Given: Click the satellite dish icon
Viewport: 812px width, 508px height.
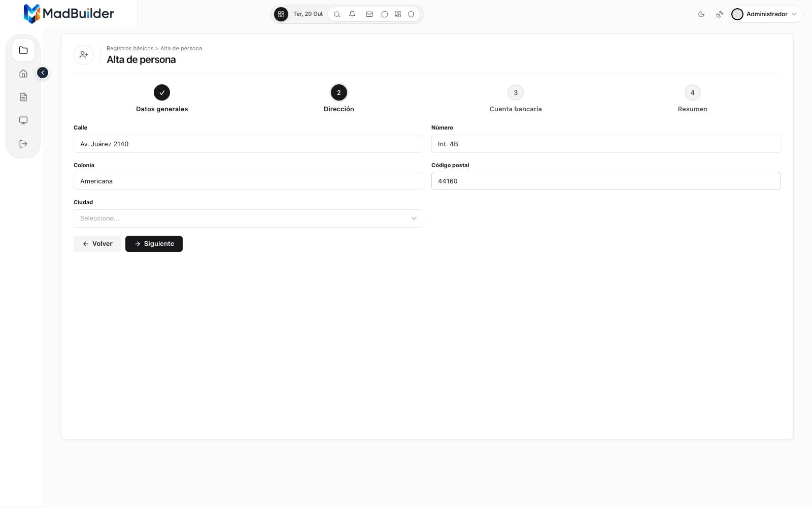Looking at the screenshot, I should click(x=719, y=14).
